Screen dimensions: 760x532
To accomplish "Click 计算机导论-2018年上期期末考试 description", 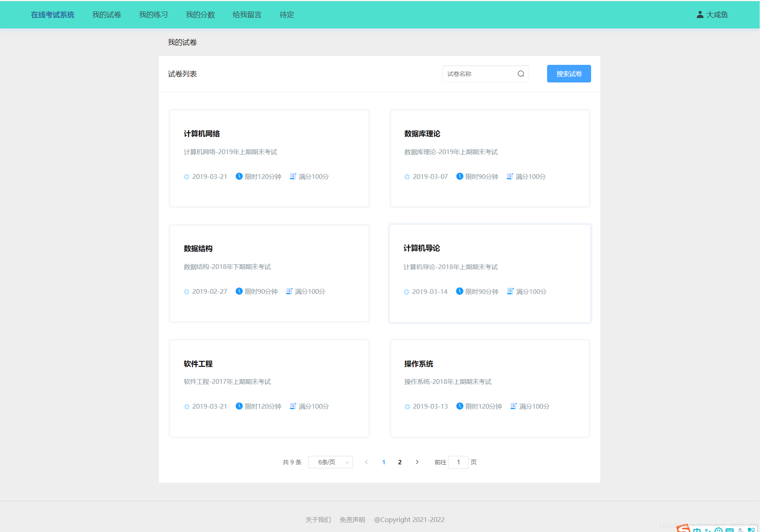I will pos(451,267).
